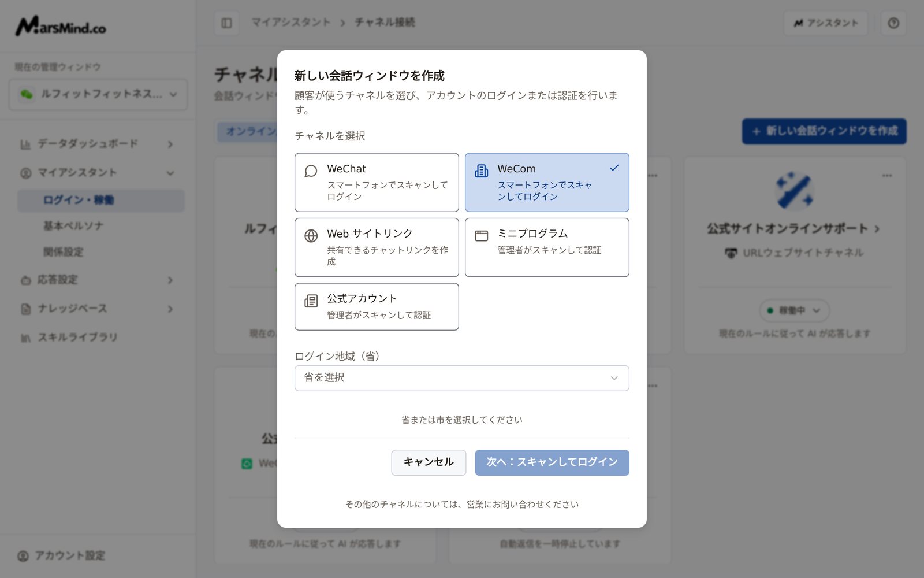Click the MarsMind.co logo

pos(61,26)
